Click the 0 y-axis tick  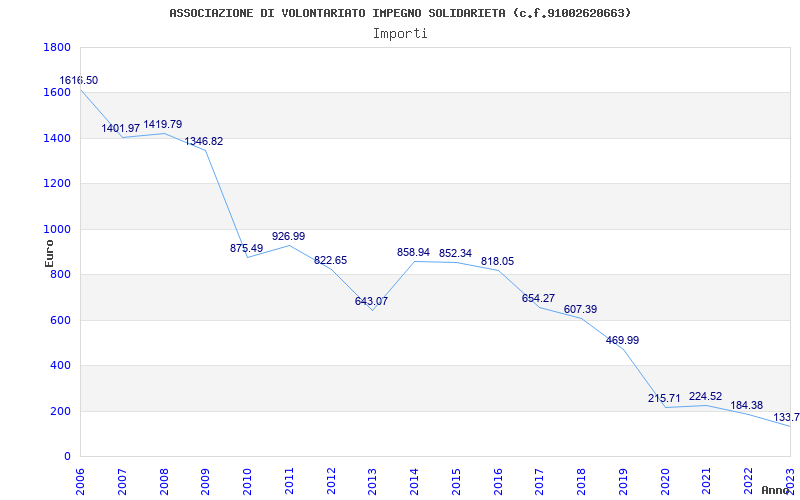[x=67, y=456]
